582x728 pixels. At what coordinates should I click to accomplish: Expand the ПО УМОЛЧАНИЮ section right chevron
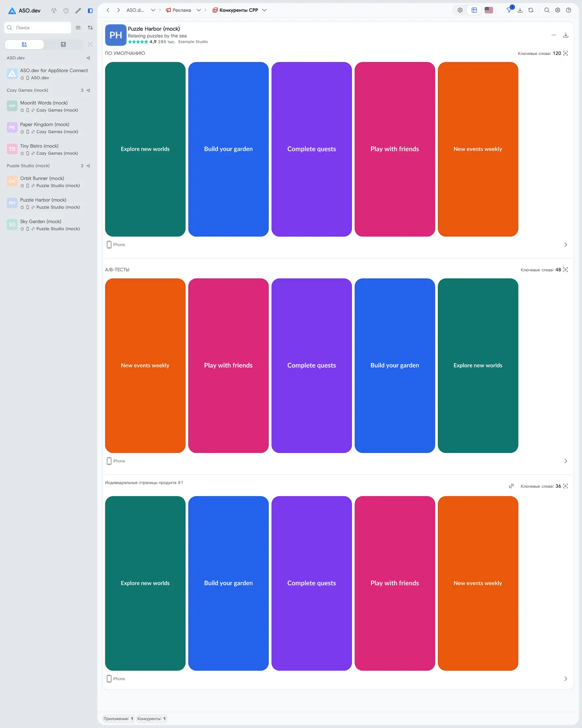click(566, 245)
